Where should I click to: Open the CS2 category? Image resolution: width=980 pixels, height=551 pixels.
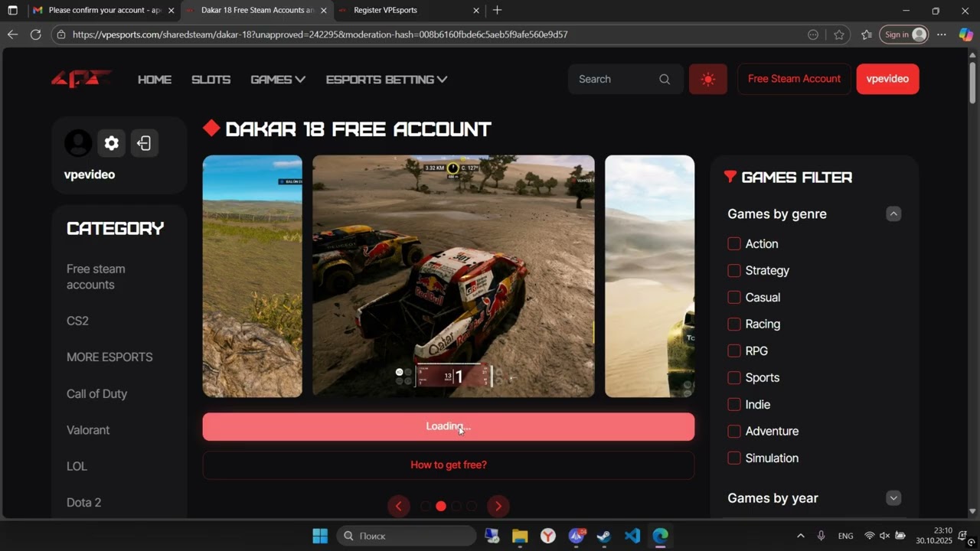77,321
